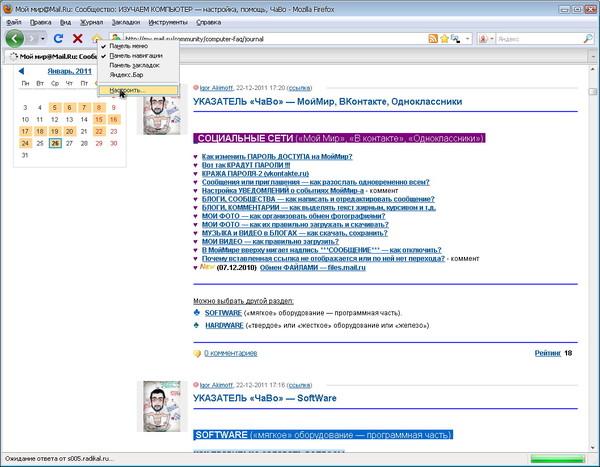Open the Справка menu
Image resolution: width=600 pixels, height=467 pixels.
209,22
